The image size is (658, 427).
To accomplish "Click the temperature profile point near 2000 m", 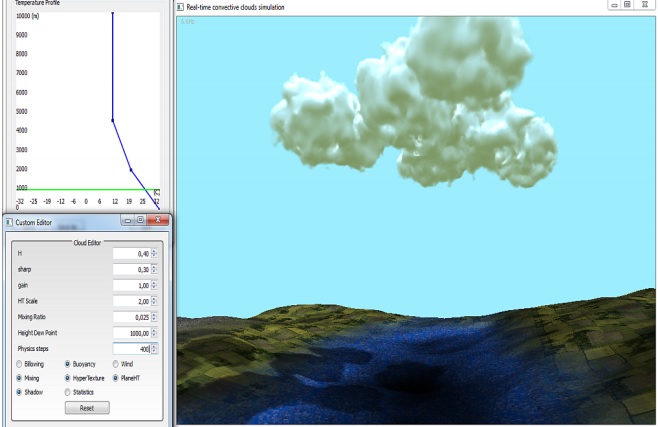I will pyautogui.click(x=131, y=170).
